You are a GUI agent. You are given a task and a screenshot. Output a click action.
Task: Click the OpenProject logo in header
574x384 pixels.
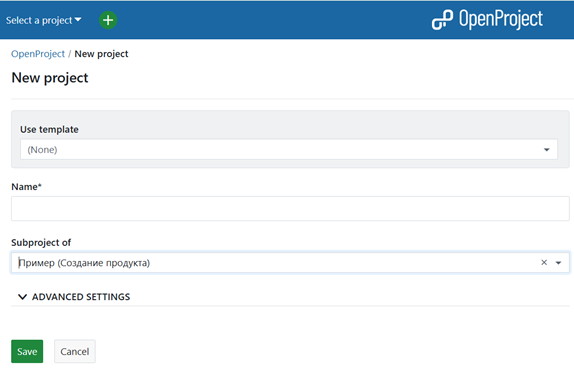click(487, 19)
